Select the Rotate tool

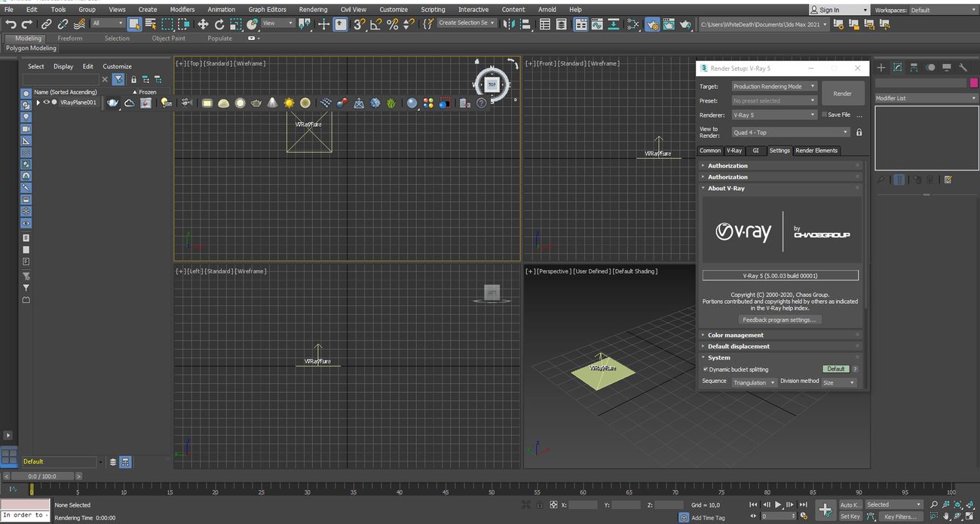point(219,24)
